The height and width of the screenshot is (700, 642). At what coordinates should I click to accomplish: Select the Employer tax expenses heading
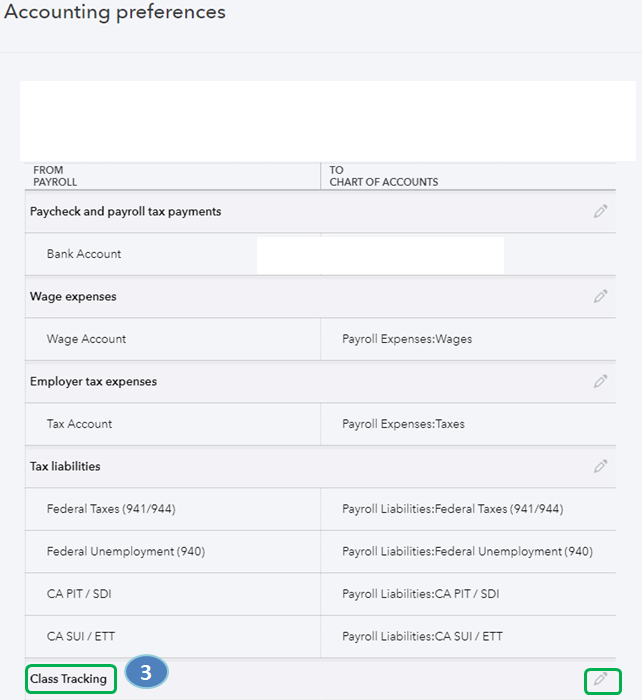coord(93,382)
